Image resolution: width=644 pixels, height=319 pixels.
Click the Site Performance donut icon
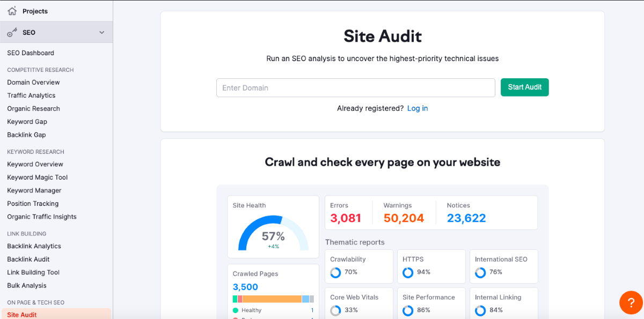point(408,310)
